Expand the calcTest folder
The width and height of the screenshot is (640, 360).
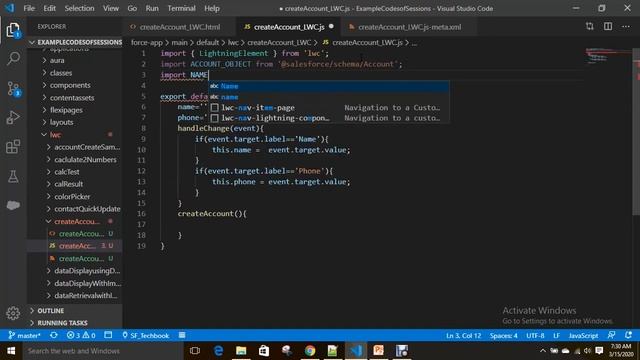(67, 172)
